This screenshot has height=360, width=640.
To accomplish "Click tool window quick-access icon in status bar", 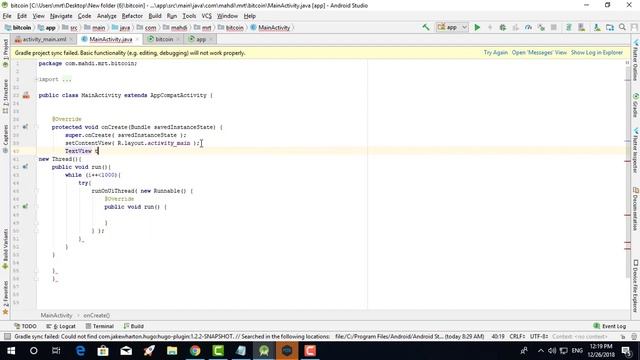I will [7, 336].
